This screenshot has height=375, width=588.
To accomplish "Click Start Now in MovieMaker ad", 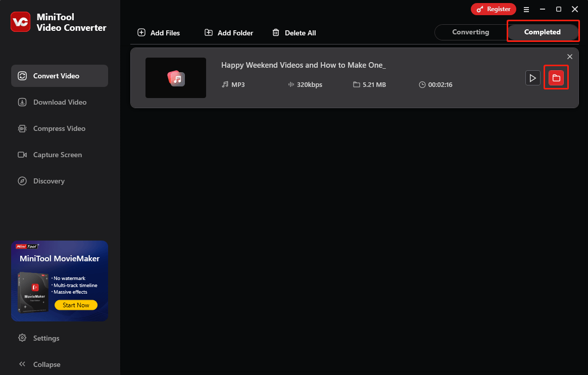I will coord(76,305).
